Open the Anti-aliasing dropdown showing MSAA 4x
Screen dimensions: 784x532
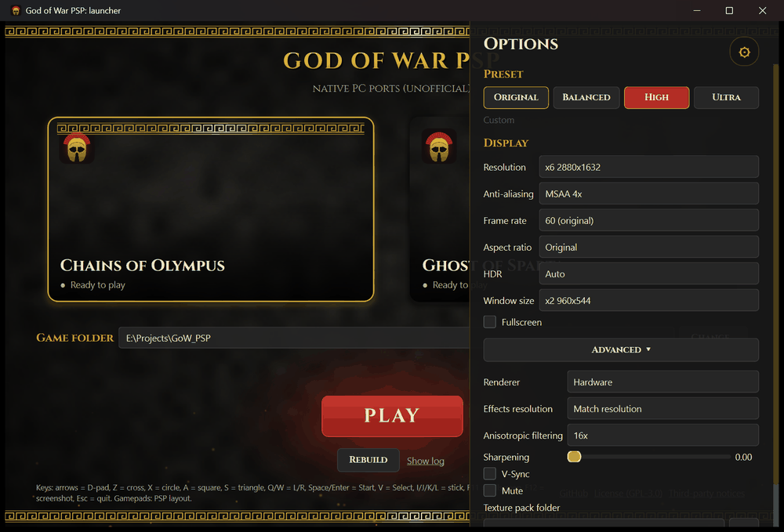pos(648,194)
